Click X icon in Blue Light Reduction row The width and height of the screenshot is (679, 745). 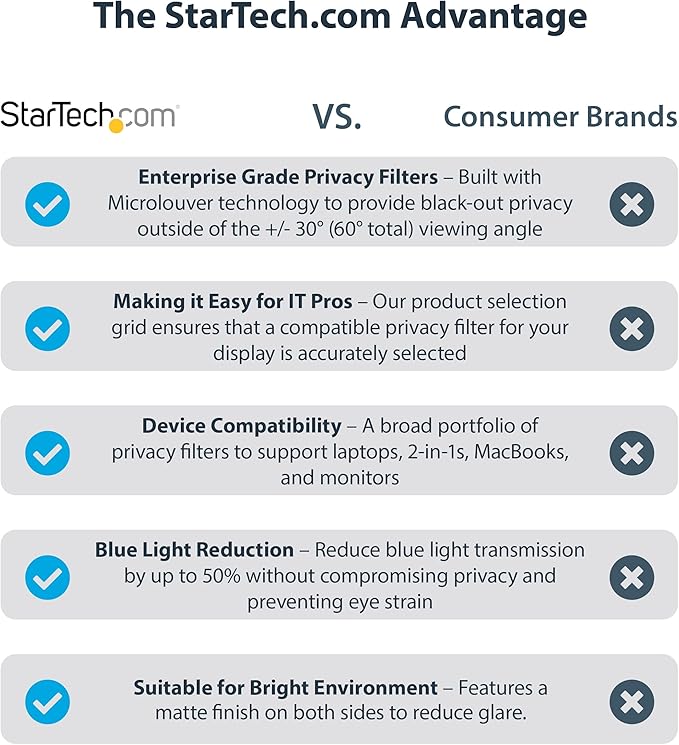pos(631,577)
